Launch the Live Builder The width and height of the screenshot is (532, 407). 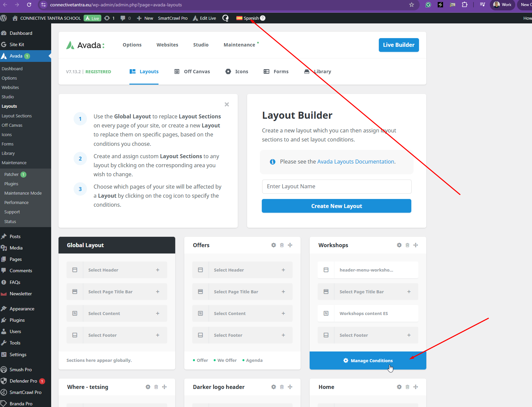pyautogui.click(x=399, y=45)
